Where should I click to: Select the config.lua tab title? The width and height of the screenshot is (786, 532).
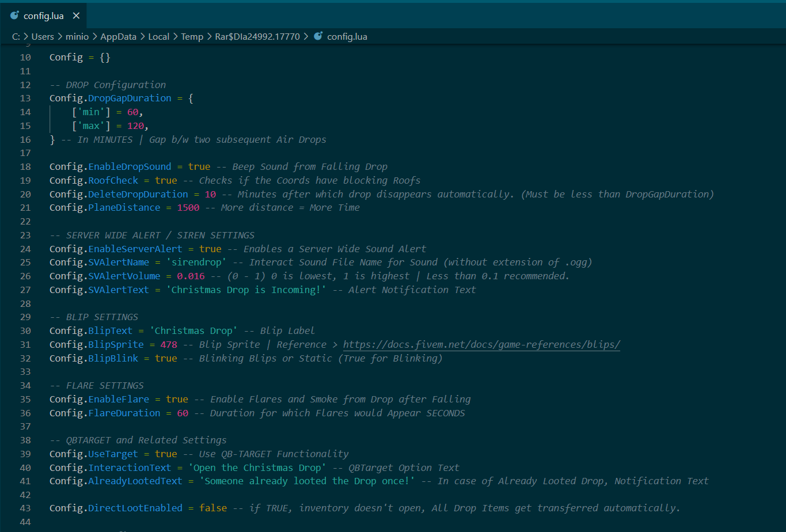43,16
